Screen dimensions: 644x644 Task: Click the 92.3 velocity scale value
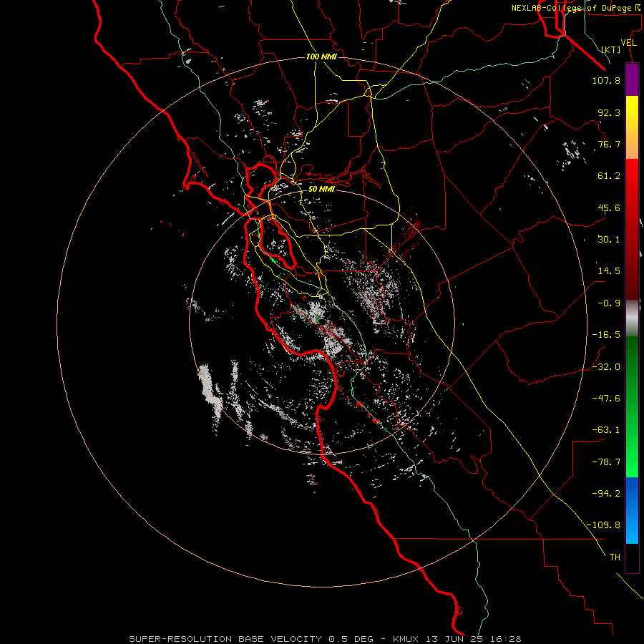[609, 112]
